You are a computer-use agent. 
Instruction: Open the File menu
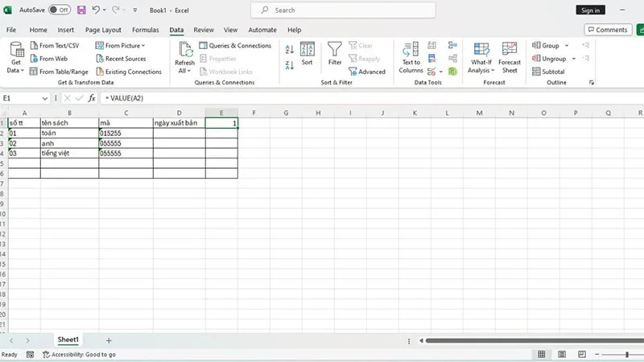[x=11, y=30]
